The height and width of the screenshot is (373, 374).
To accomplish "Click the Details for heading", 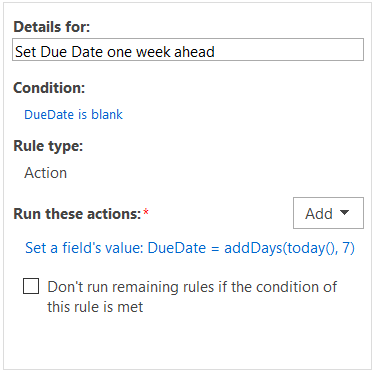I will point(52,27).
